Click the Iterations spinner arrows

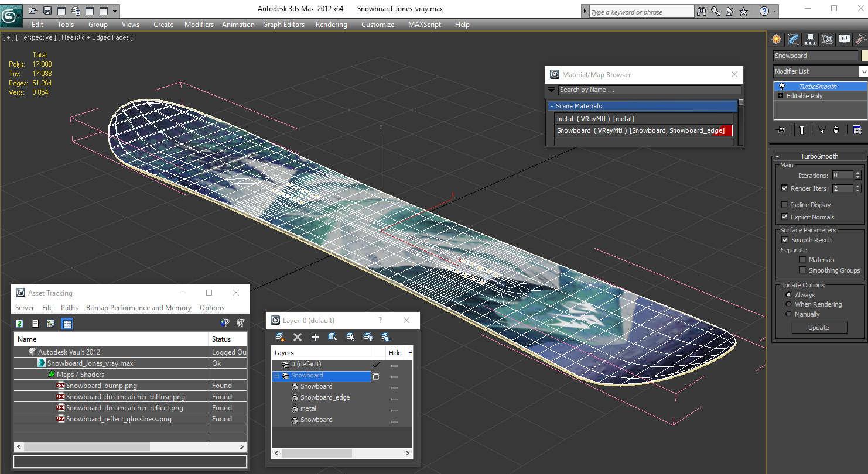(857, 176)
